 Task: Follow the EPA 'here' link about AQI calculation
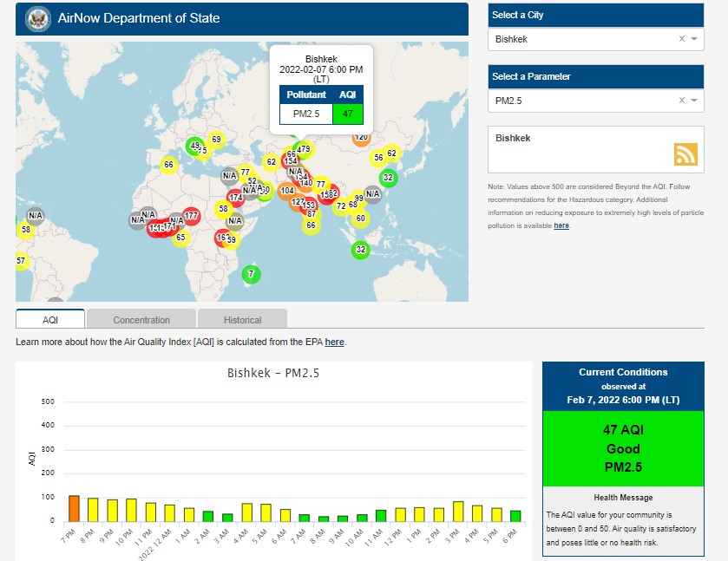334,342
